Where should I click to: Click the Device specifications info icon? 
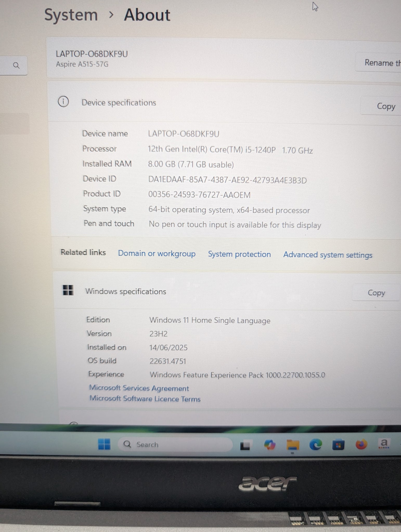pos(63,102)
